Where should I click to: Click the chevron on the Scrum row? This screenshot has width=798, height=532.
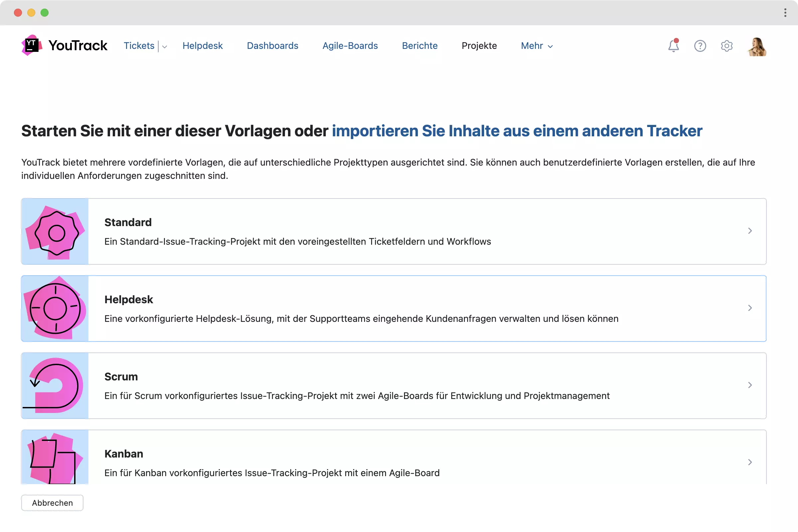coord(750,385)
